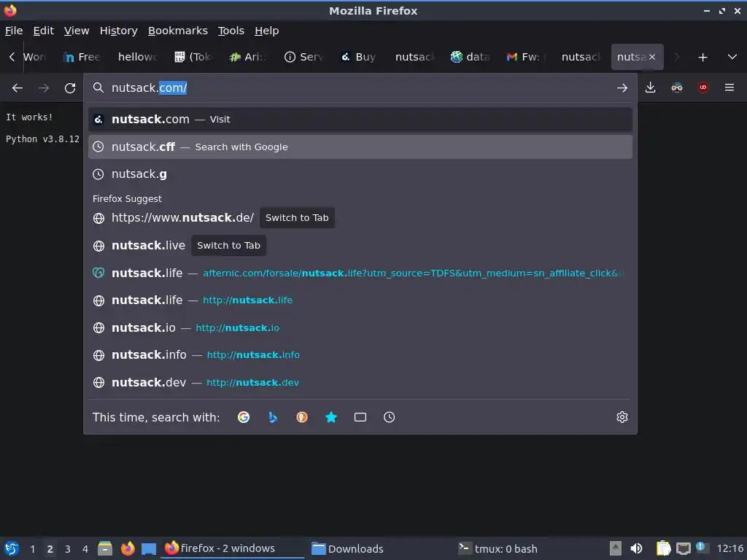Viewport: 747px width, 560px height.
Task: Visit the nutsack.com suggestion
Action: coord(360,119)
